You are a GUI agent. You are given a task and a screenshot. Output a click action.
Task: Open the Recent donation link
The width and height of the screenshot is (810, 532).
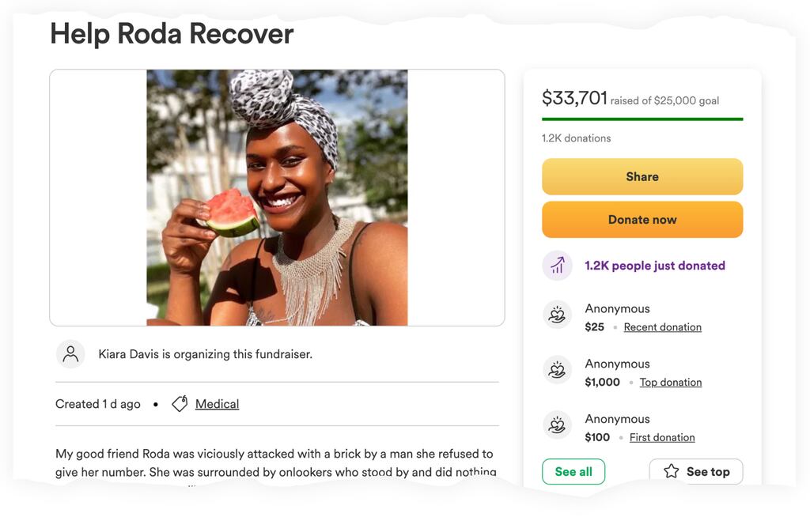click(x=663, y=326)
